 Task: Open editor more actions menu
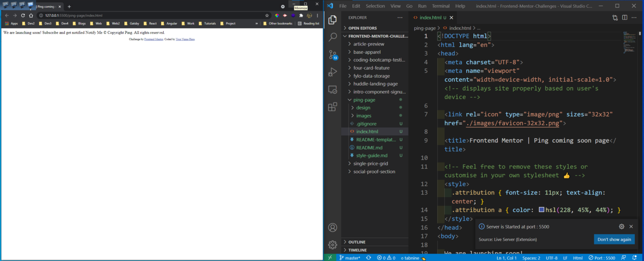coord(634,17)
